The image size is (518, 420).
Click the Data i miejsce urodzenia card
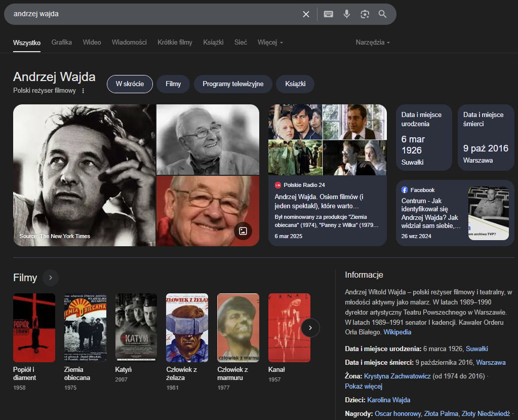(x=424, y=137)
